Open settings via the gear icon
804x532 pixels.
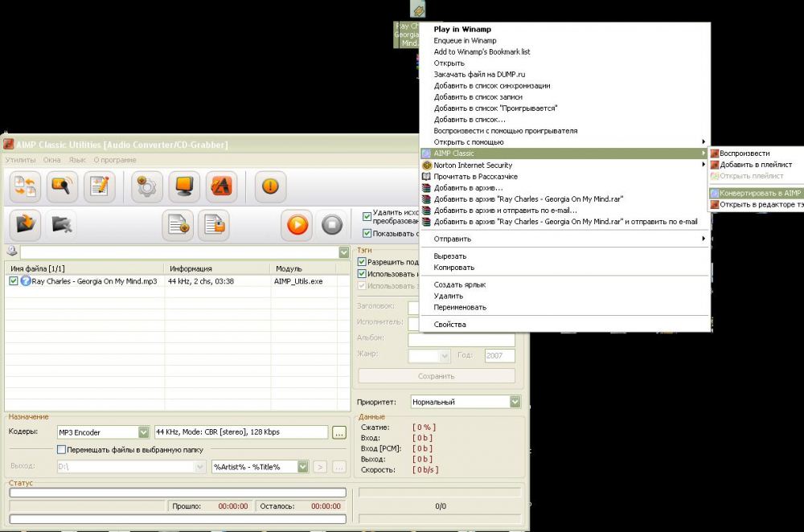(147, 186)
